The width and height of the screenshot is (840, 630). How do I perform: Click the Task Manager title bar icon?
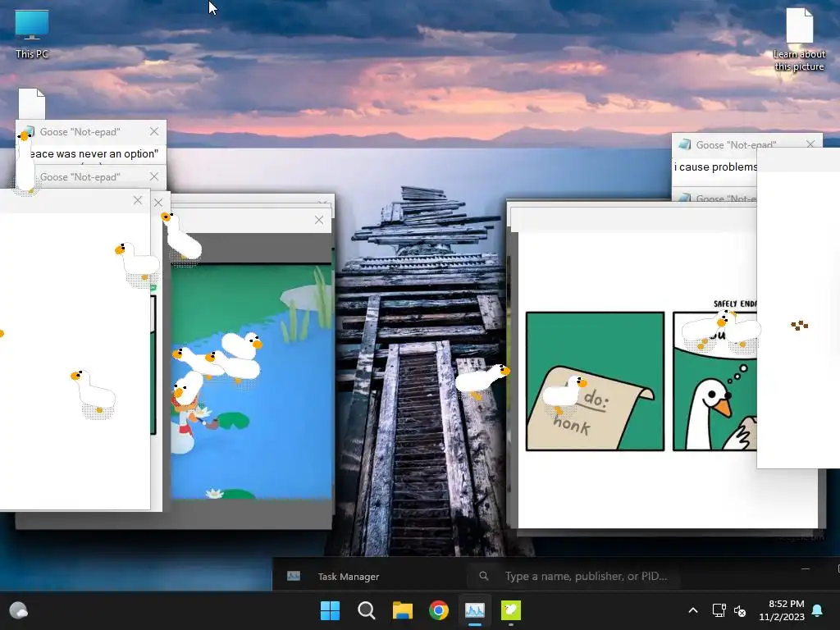click(x=294, y=576)
